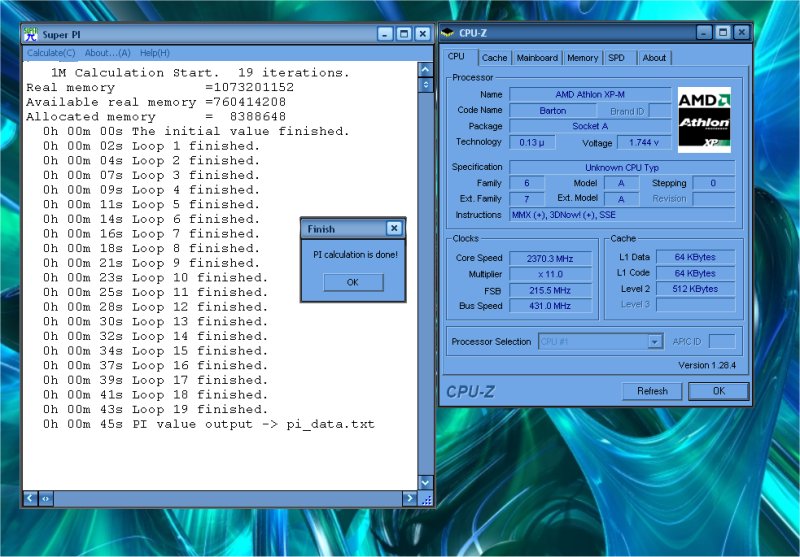Click the Specification field Unknown CPU Typ
This screenshot has height=557, width=800.
click(x=622, y=167)
